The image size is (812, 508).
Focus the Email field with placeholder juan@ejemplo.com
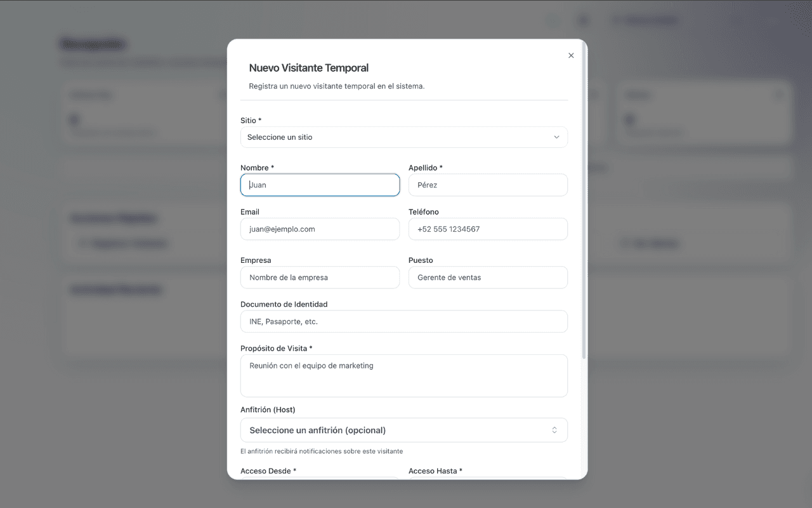[x=320, y=229]
